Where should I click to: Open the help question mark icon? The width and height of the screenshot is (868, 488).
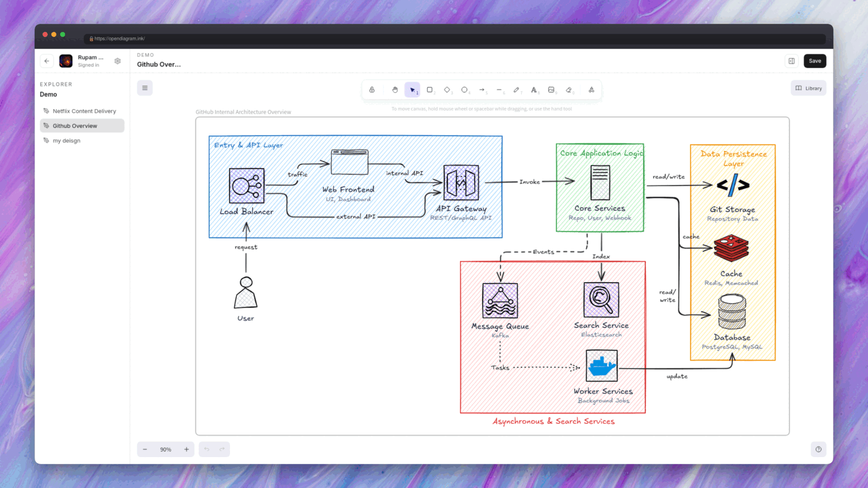coord(819,450)
